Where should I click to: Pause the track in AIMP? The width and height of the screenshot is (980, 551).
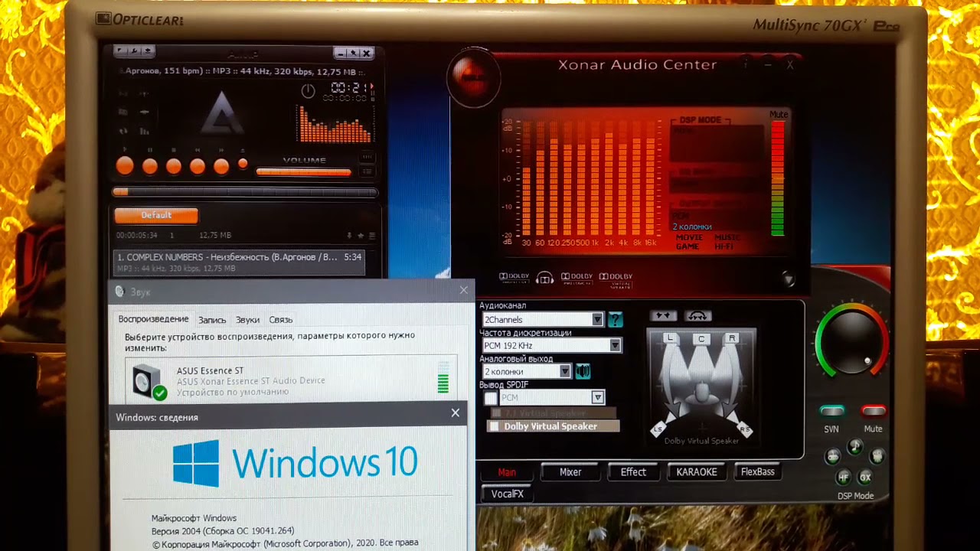[150, 165]
